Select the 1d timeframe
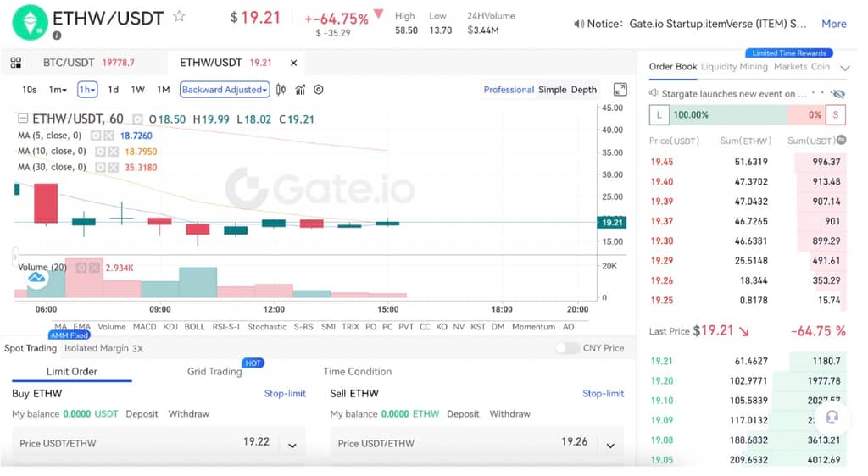This screenshot has height=476, width=868. point(113,90)
